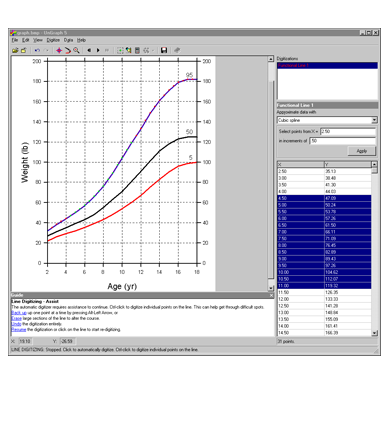The width and height of the screenshot is (390, 445).
Task: Click the Erase link in the guide panel
Action: (16, 318)
